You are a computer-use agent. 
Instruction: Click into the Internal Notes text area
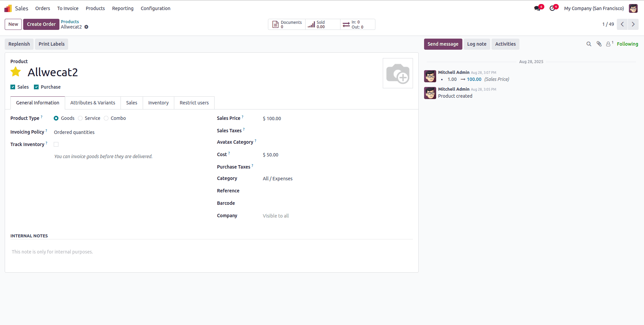(212, 252)
